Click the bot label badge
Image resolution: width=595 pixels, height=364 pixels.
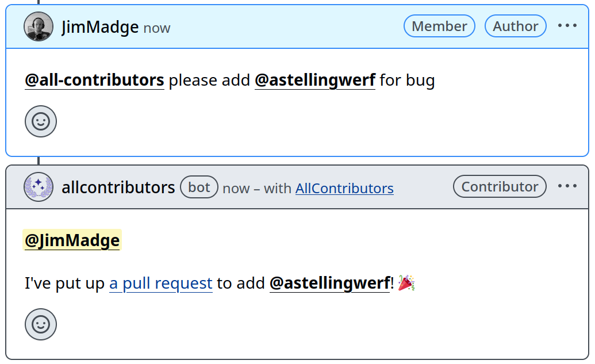pyautogui.click(x=199, y=187)
